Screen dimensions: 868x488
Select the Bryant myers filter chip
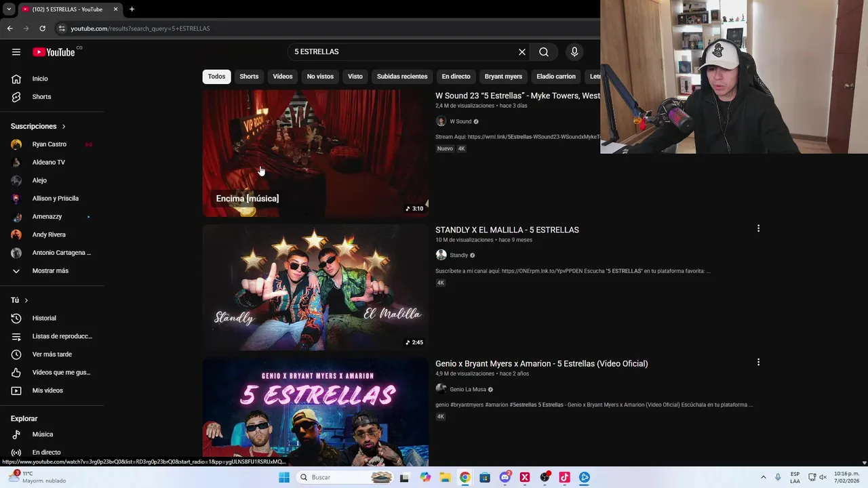pos(503,77)
